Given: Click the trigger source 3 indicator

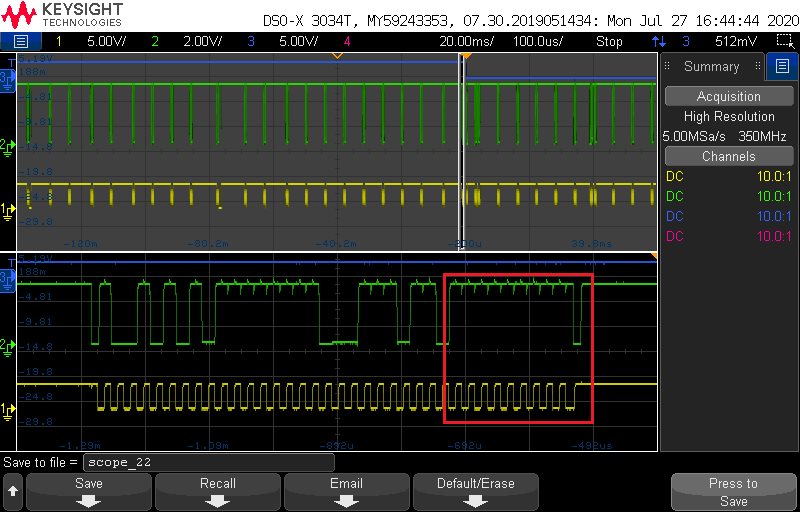Looking at the screenshot, I should pos(686,41).
